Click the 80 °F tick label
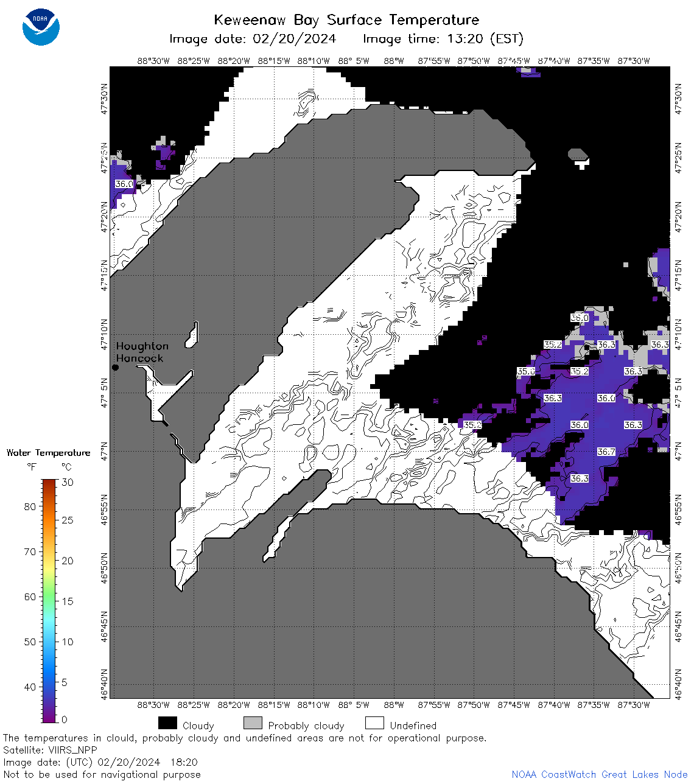This screenshot has height=784, width=694. point(30,506)
